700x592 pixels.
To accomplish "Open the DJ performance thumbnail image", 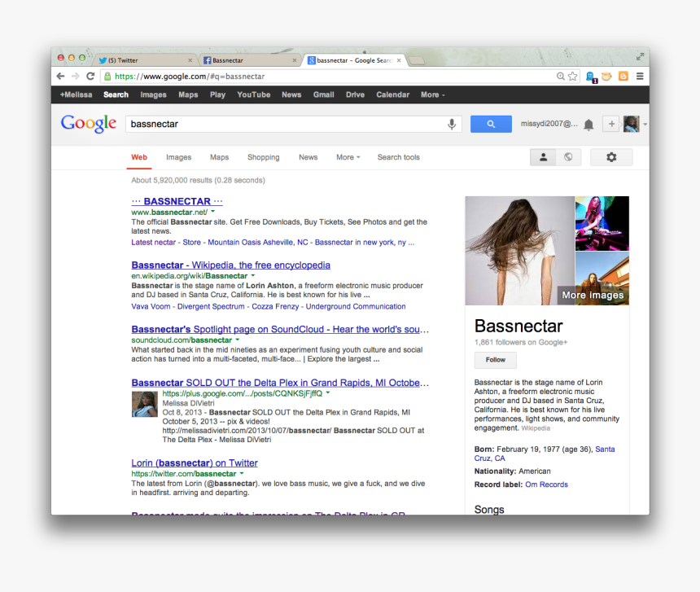I will [602, 223].
